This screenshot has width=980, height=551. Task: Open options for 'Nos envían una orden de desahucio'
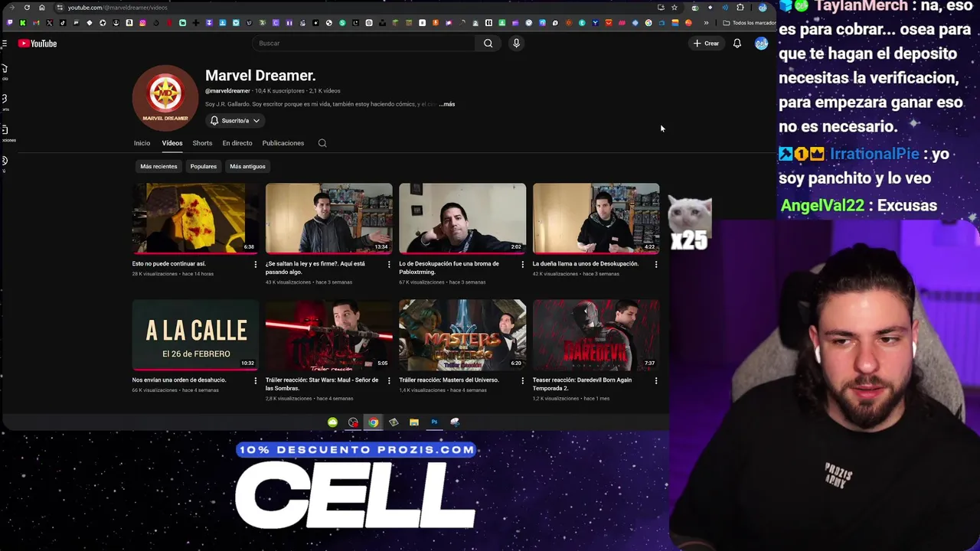click(255, 381)
